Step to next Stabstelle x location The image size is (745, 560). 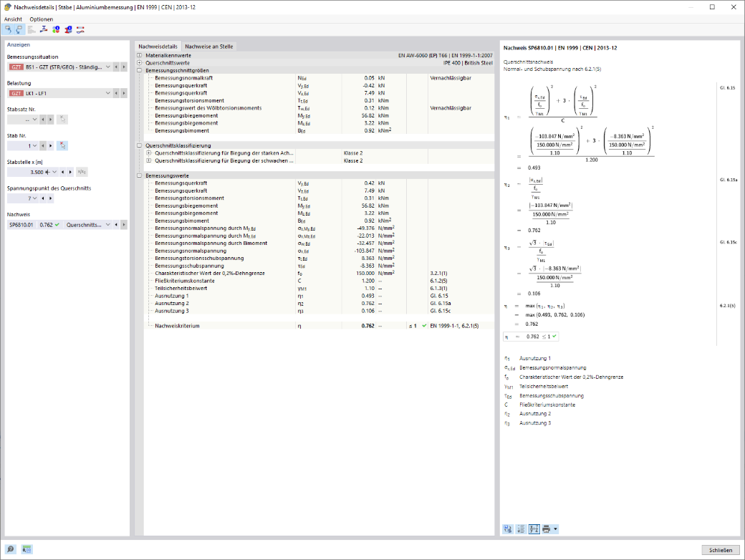(x=71, y=172)
